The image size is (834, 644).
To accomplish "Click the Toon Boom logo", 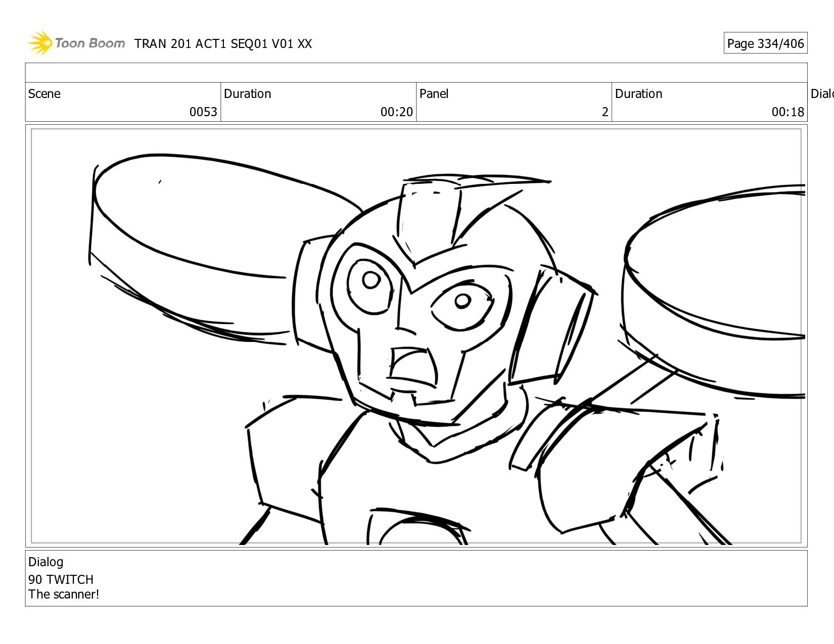I will click(x=76, y=43).
